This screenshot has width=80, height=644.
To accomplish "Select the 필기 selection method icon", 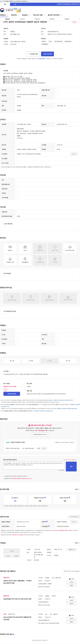I will pyautogui.click(x=49, y=361).
